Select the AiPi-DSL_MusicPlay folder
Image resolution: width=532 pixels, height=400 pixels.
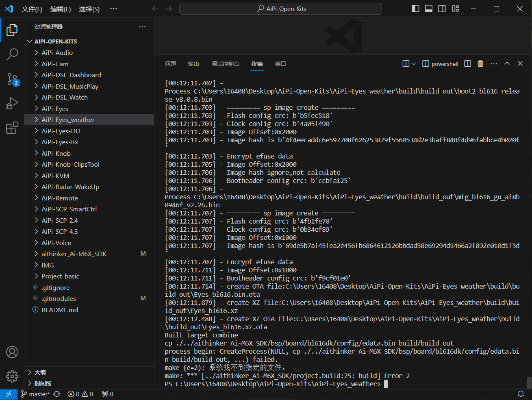(89, 86)
